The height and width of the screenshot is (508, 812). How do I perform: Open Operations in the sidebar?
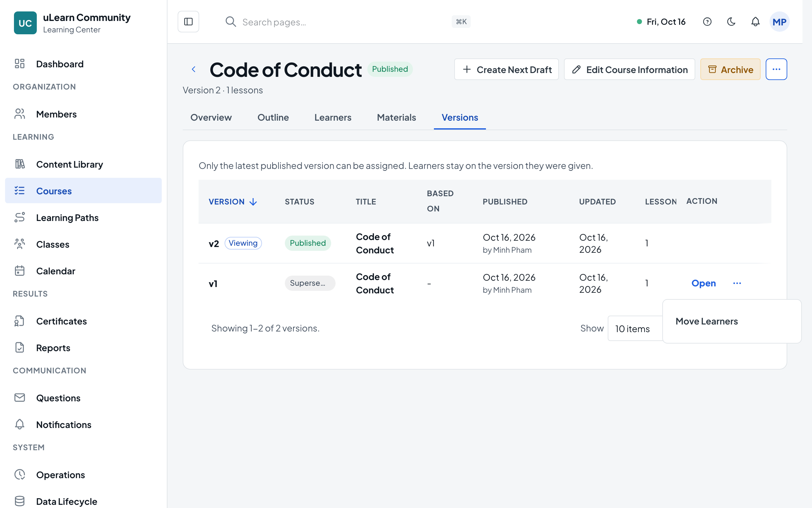(x=83, y=475)
